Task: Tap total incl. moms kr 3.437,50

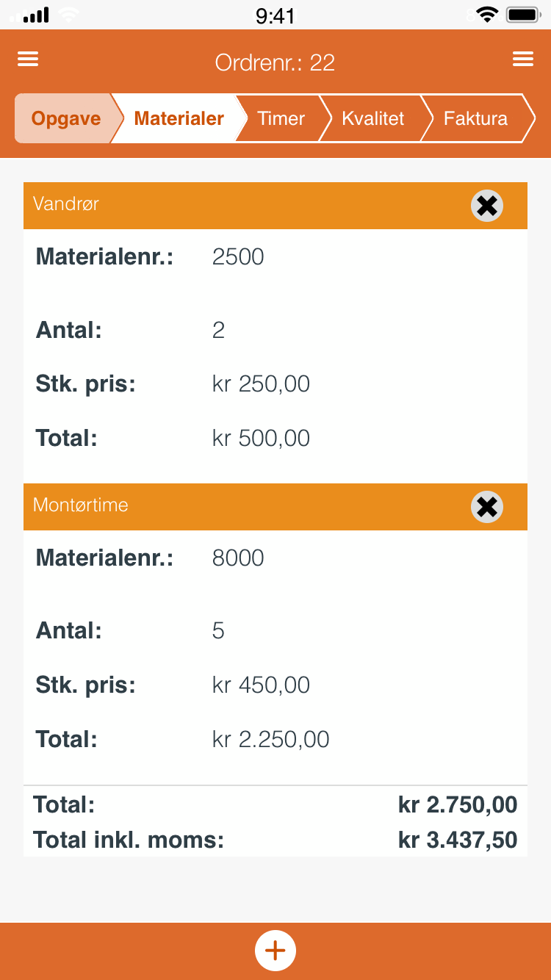Action: tap(457, 840)
